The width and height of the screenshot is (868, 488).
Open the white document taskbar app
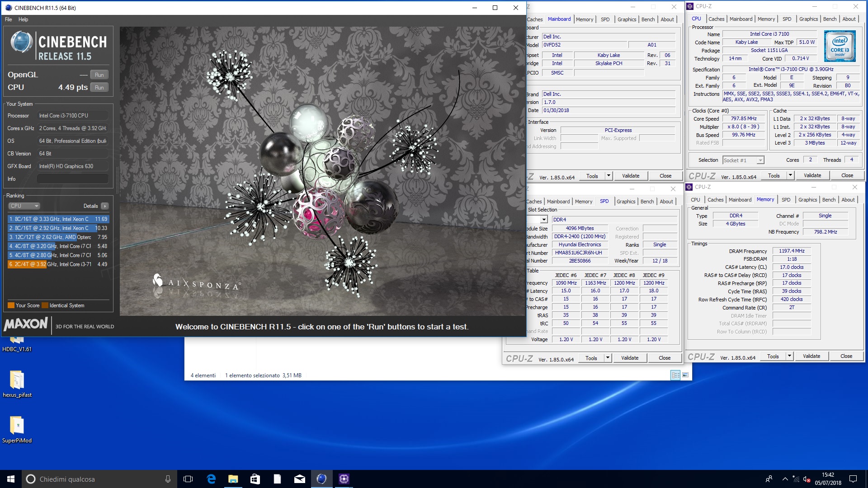coord(277,479)
